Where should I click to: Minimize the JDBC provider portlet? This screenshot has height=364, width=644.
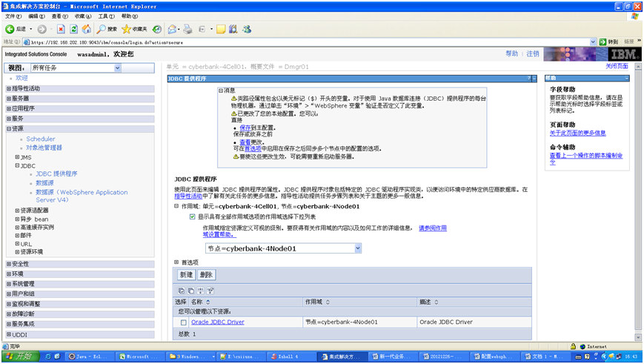coord(534,78)
